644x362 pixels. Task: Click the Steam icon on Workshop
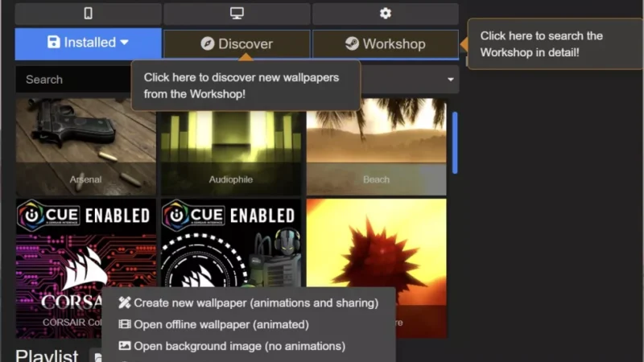pyautogui.click(x=352, y=44)
